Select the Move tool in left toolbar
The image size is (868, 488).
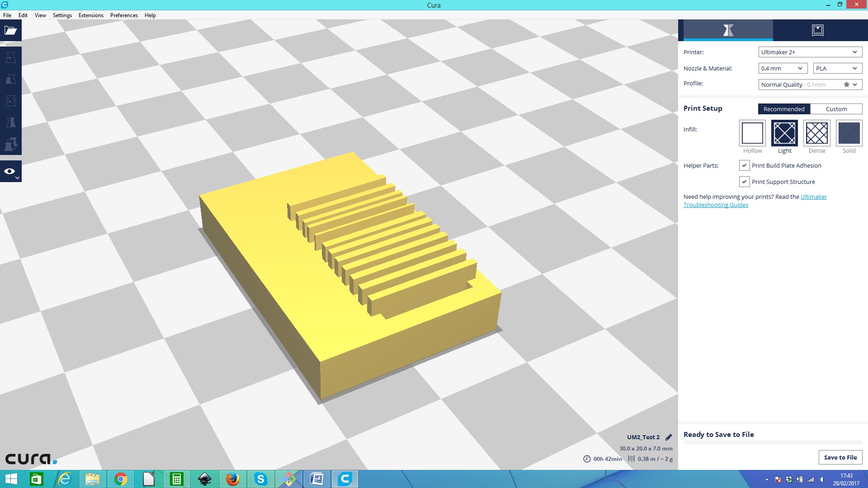click(10, 57)
